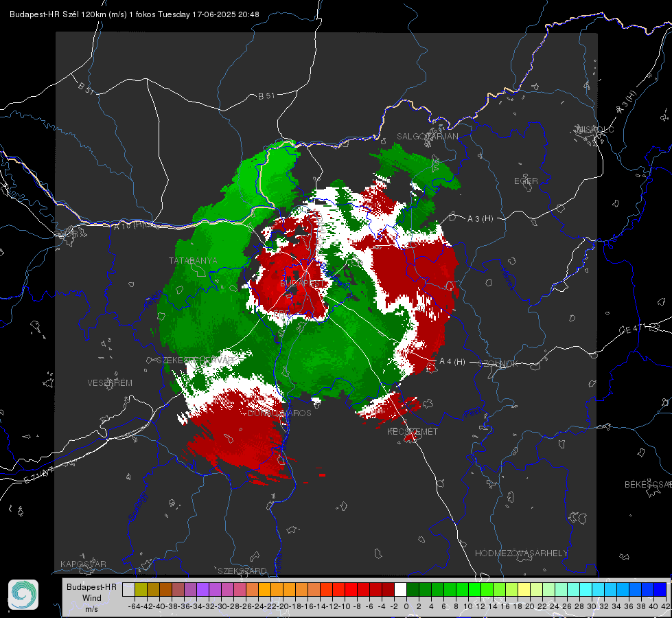672x618 pixels.
Task: Click the blue Somogy county label
Action: coord(137,507)
